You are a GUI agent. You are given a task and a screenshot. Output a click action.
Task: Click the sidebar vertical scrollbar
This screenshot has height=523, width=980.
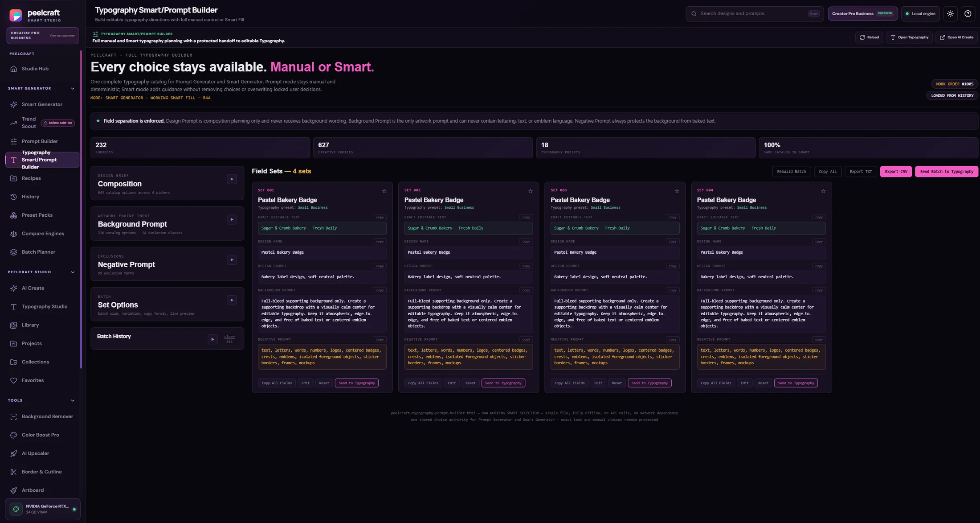[81, 210]
